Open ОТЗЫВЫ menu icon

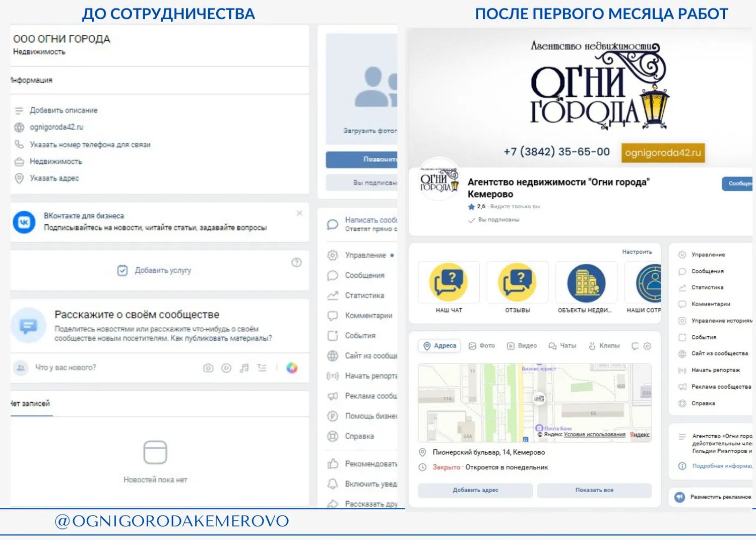coord(517,283)
